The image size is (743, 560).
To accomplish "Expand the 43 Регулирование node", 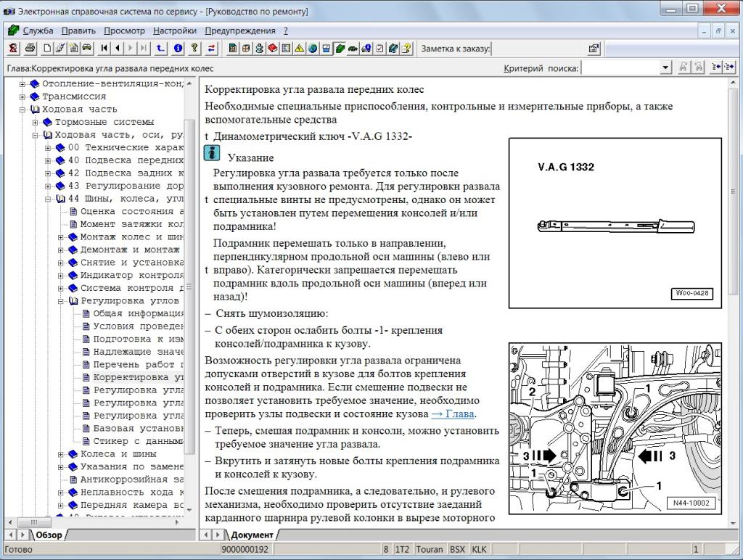I will pos(48,186).
